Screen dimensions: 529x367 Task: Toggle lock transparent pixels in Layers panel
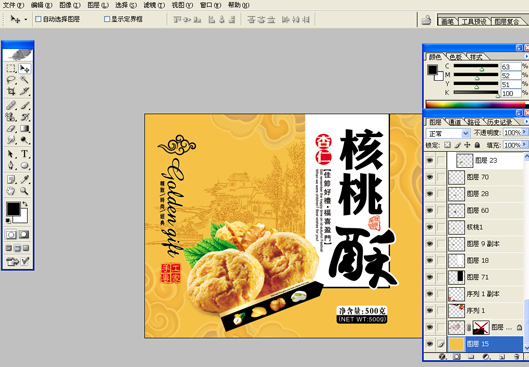447,145
